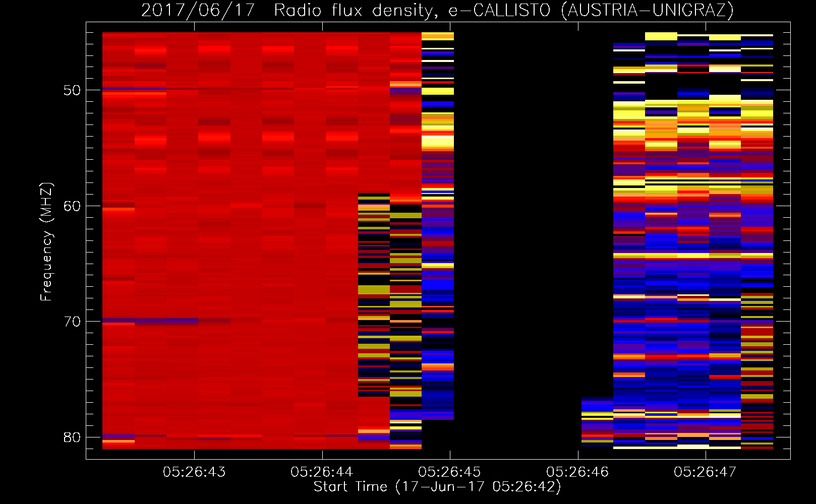Click the 60 MHz tick label
Image resolution: width=816 pixels, height=504 pixels.
click(x=72, y=206)
